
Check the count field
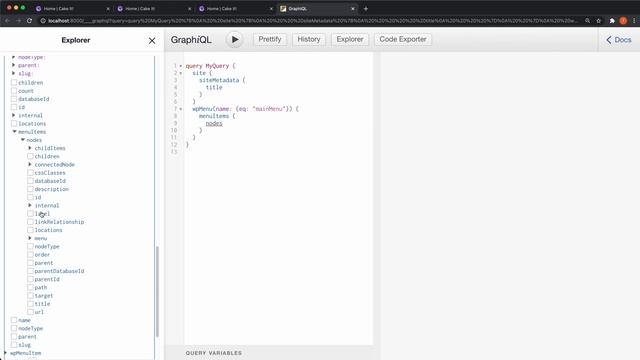[x=14, y=91]
